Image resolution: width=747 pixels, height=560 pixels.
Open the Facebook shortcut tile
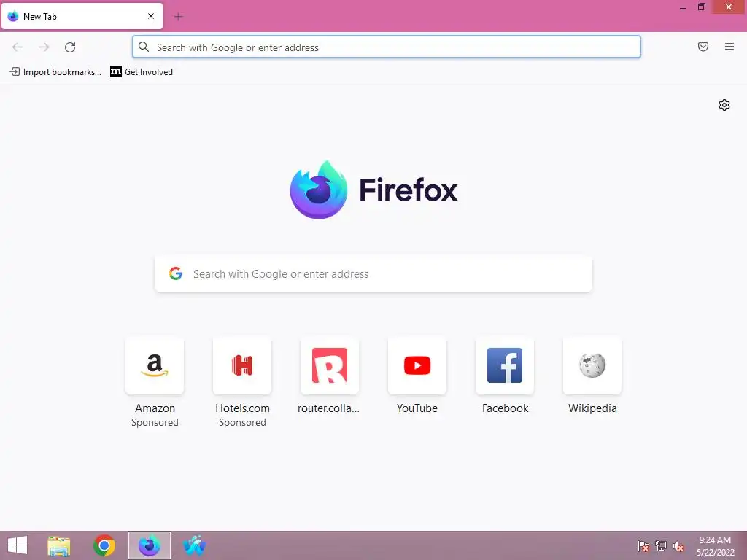point(505,366)
